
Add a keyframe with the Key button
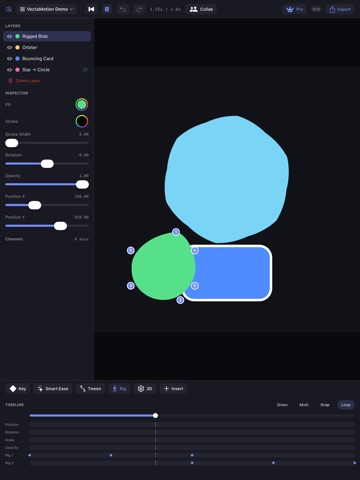[18, 389]
